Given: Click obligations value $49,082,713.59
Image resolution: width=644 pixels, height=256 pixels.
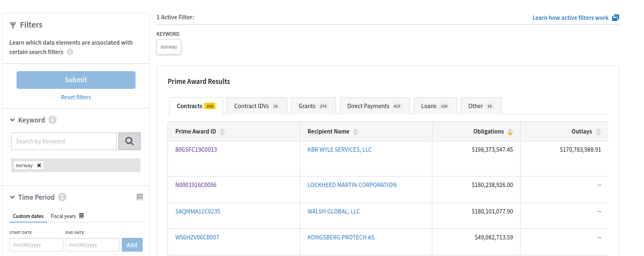Looking at the screenshot, I should (x=494, y=237).
